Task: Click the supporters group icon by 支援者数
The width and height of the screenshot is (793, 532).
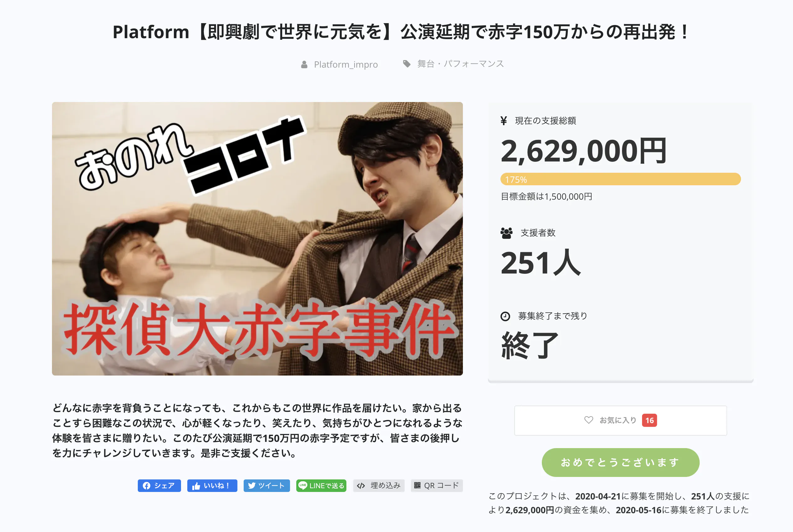Action: pos(506,233)
